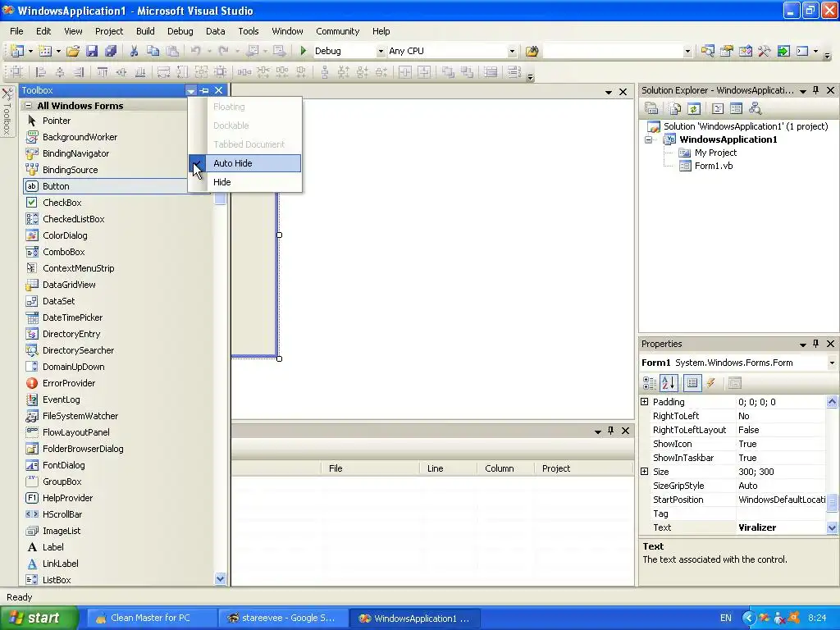
Task: Click the Copy toolbar icon
Action: pos(153,51)
